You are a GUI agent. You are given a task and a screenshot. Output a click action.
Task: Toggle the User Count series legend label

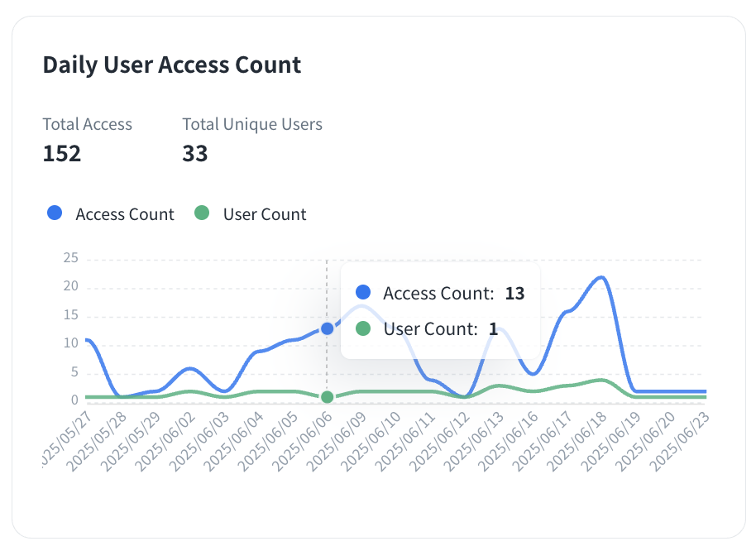(265, 214)
